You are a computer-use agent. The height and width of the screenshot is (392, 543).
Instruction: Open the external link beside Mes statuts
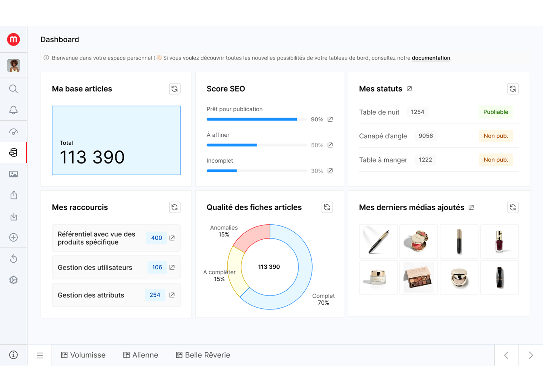[410, 89]
